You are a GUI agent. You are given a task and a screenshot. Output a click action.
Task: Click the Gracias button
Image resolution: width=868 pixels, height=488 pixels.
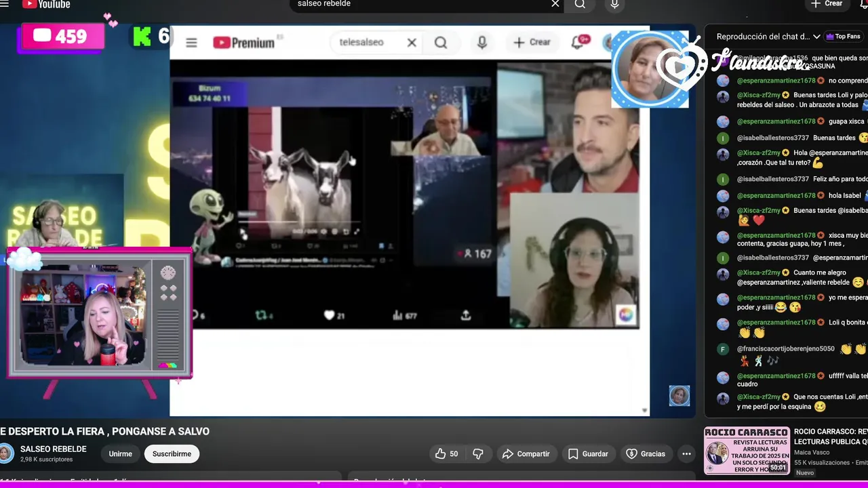coord(645,454)
